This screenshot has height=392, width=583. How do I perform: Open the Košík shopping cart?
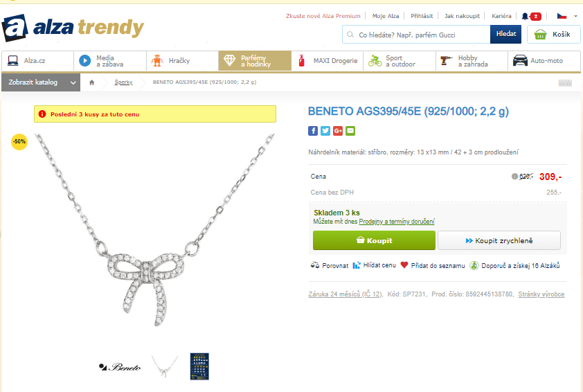coord(553,35)
